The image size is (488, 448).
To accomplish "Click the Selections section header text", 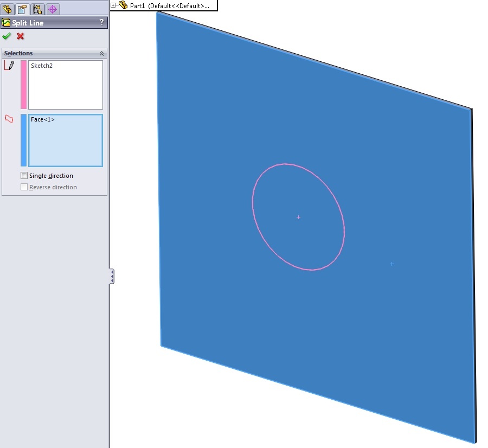I will [x=18, y=53].
